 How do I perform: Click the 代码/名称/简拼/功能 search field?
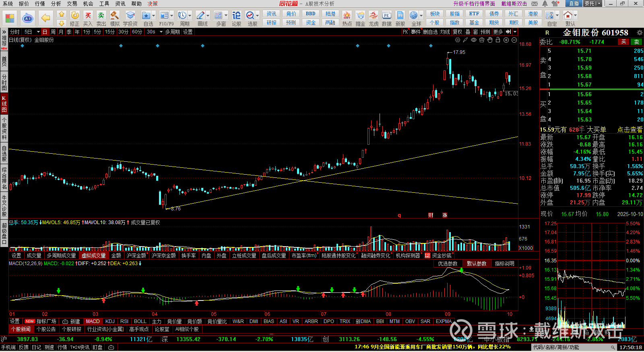(574, 347)
